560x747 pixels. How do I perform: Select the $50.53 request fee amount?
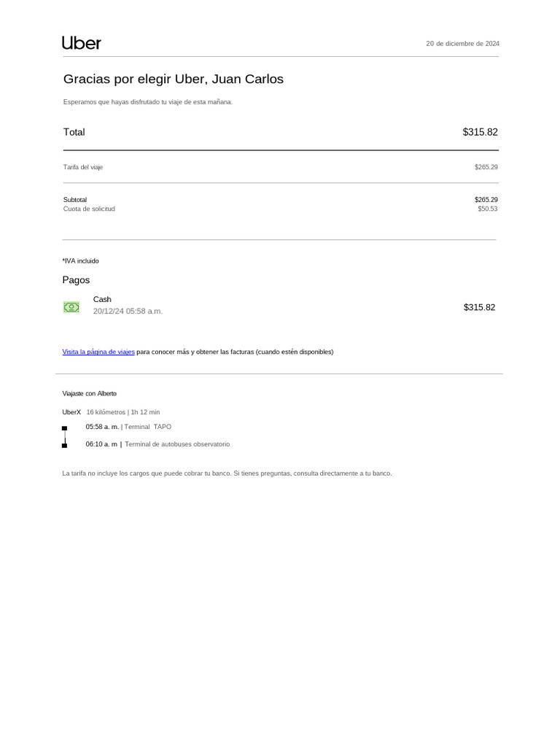point(488,209)
